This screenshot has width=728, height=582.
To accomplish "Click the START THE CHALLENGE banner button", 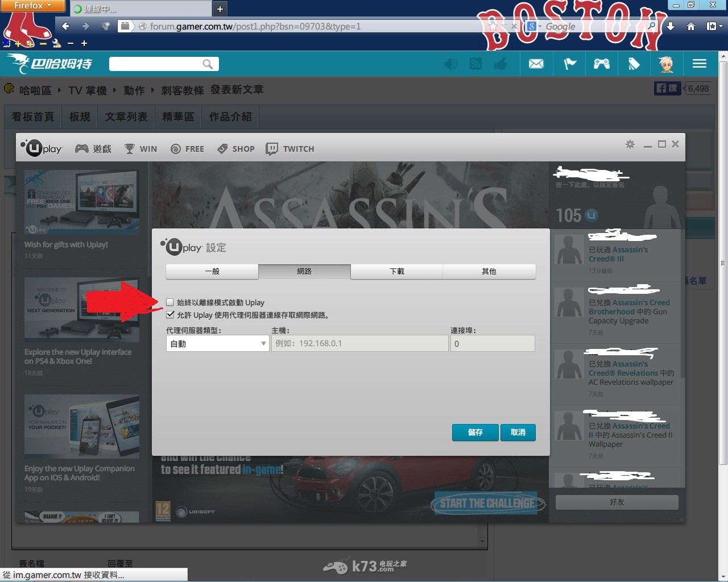I will click(487, 503).
